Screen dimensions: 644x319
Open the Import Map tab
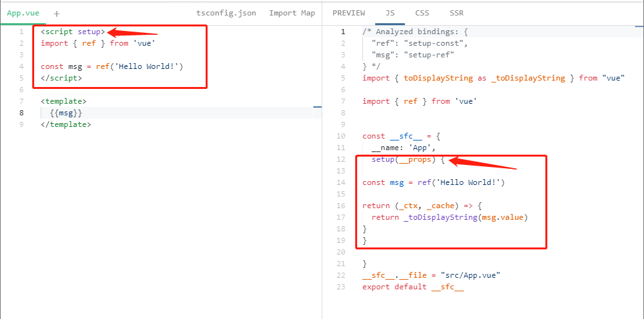[292, 13]
